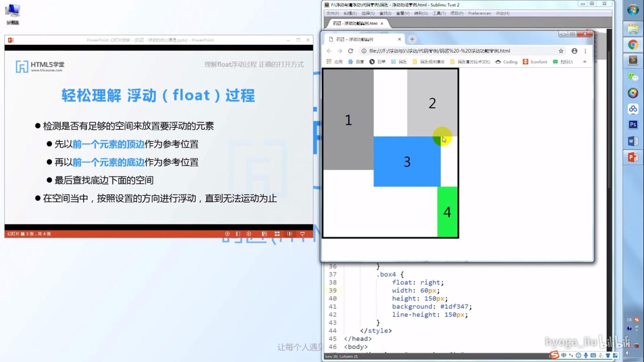Screen dimensions: 644x362
Task: Start PowerPoint slideshow presentation view
Action: coord(303,234)
